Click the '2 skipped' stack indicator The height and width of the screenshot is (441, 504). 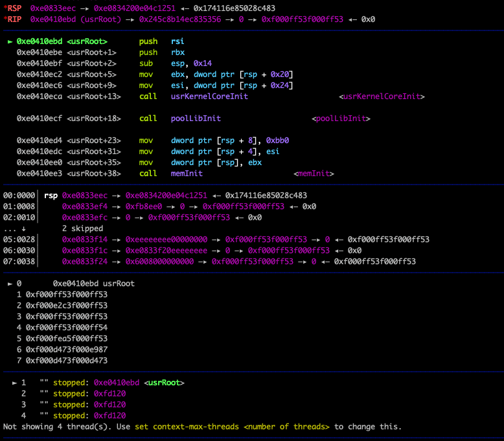(x=82, y=229)
